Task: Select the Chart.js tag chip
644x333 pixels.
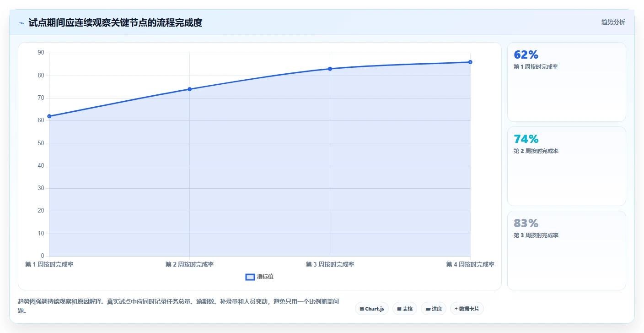Action: coord(372,309)
